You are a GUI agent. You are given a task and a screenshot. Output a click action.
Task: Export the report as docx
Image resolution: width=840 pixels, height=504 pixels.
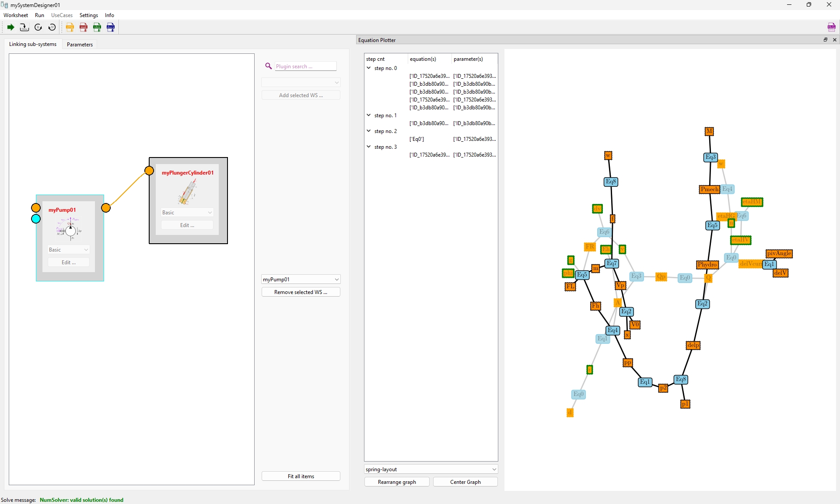pos(111,27)
